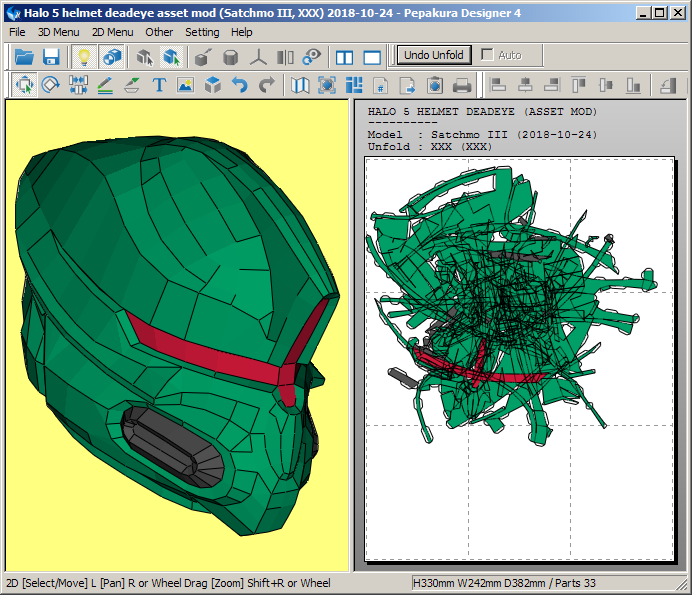
Task: Open the 2D Menu
Action: point(113,32)
